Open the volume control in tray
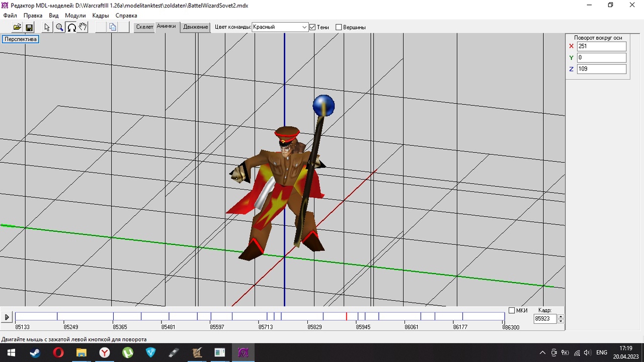644x362 pixels. 588,352
